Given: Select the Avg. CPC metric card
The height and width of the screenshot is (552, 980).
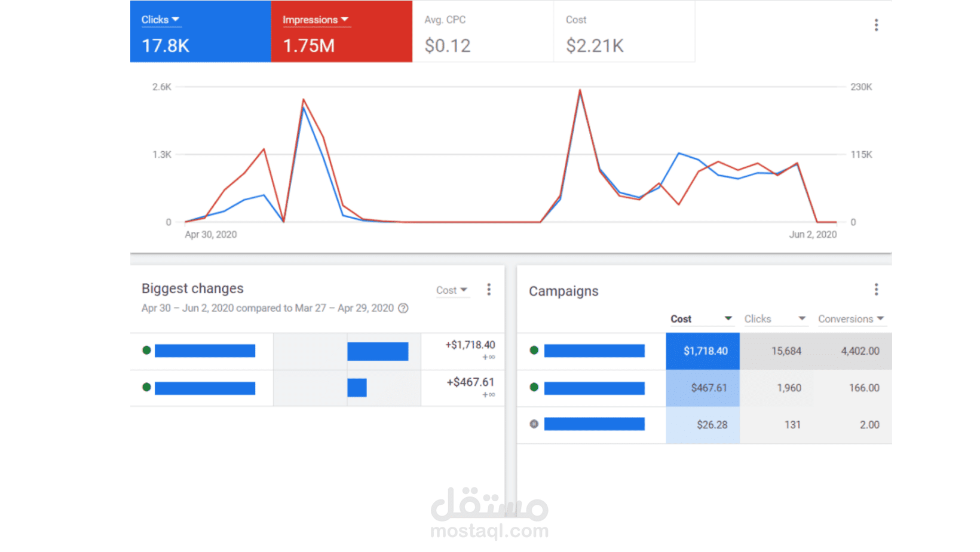Looking at the screenshot, I should (483, 32).
